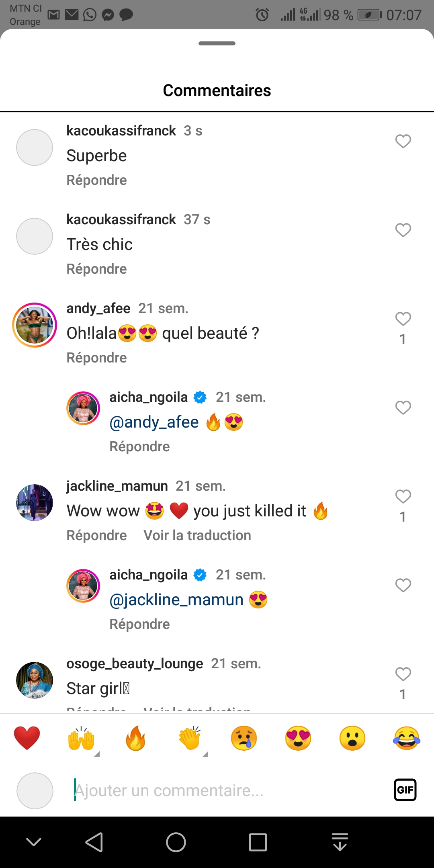Image resolution: width=434 pixels, height=868 pixels.
Task: Open skin tone options for clapping emoji
Action: coord(205,754)
